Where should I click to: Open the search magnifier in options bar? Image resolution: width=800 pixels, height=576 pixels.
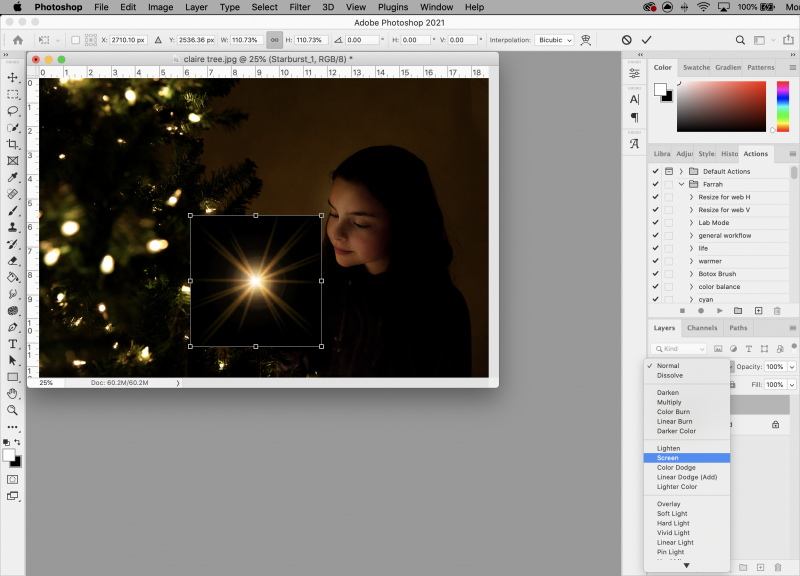pyautogui.click(x=740, y=40)
